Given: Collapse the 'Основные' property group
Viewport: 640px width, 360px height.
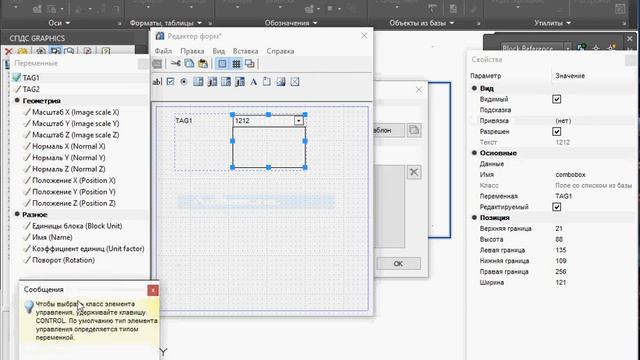Looking at the screenshot, I should 474,153.
